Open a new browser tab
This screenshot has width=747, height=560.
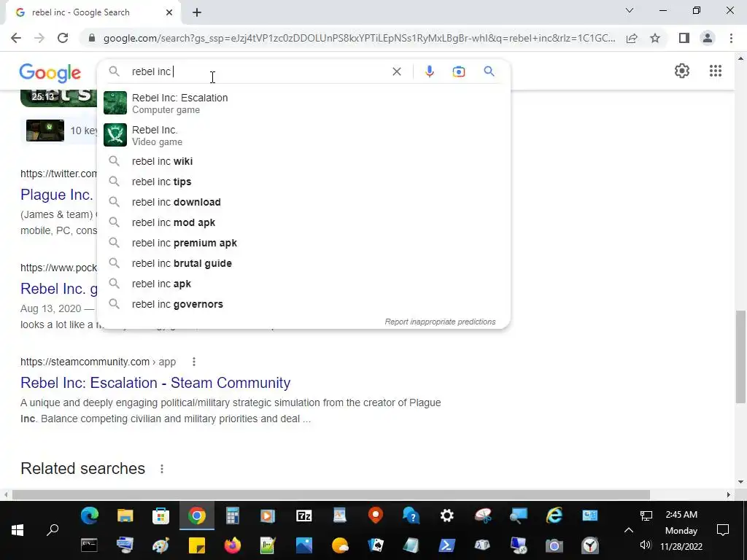(197, 12)
